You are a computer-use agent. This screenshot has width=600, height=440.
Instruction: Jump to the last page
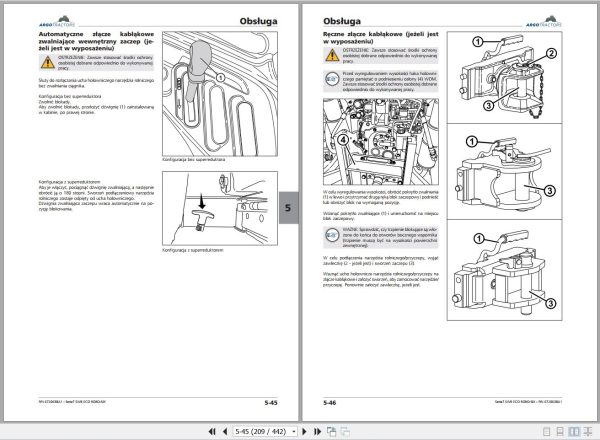317,431
